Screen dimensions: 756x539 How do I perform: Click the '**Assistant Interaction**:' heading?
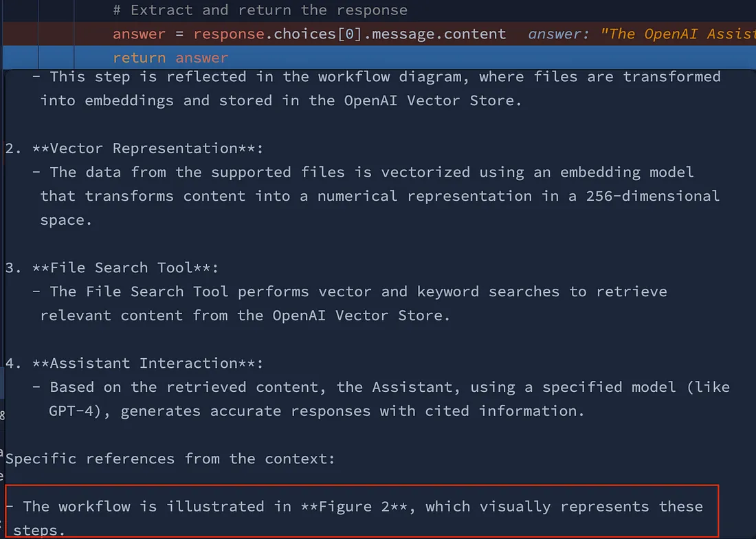[x=148, y=364]
